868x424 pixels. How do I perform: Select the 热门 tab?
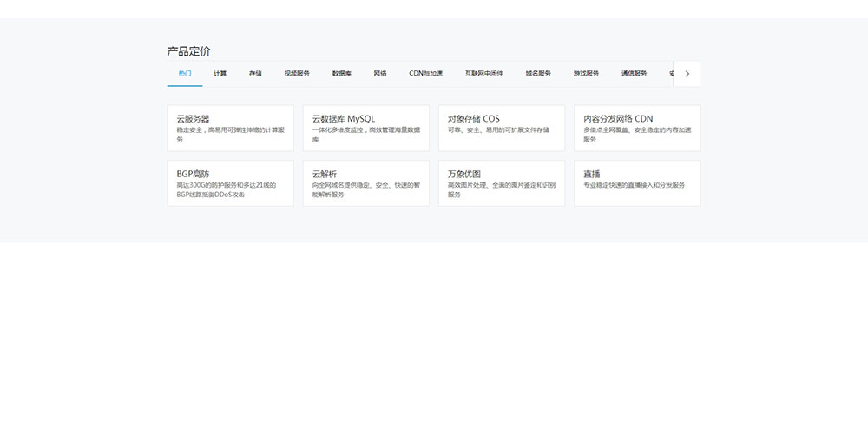[185, 74]
